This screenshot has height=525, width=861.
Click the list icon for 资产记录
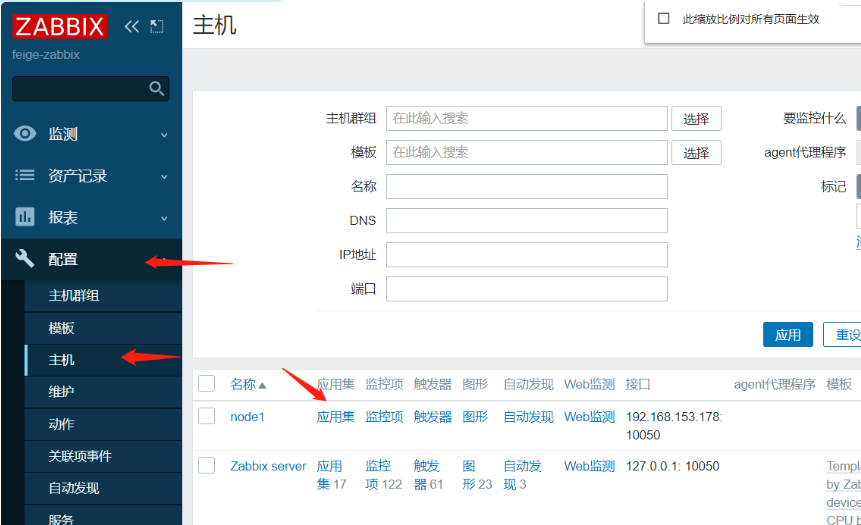point(25,176)
